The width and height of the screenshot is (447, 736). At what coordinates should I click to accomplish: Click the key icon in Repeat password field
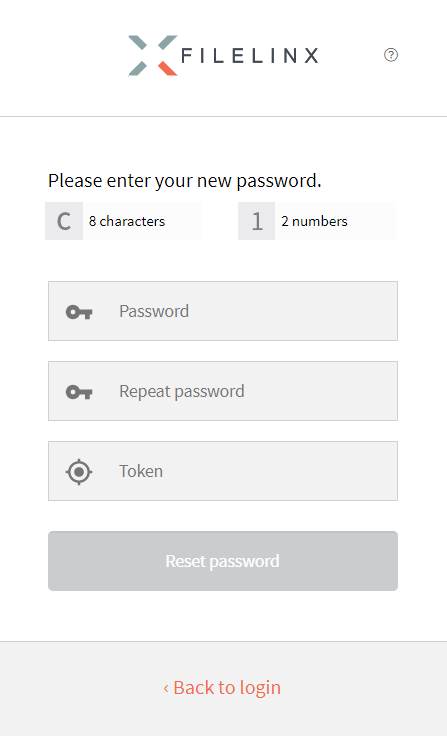click(x=79, y=392)
